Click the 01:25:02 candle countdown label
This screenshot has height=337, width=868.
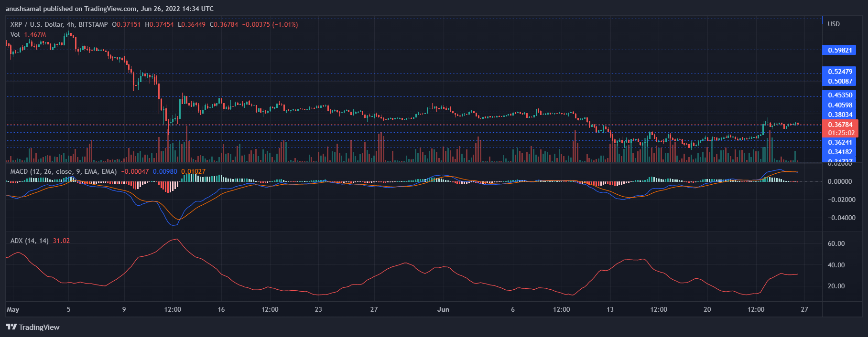(x=840, y=133)
